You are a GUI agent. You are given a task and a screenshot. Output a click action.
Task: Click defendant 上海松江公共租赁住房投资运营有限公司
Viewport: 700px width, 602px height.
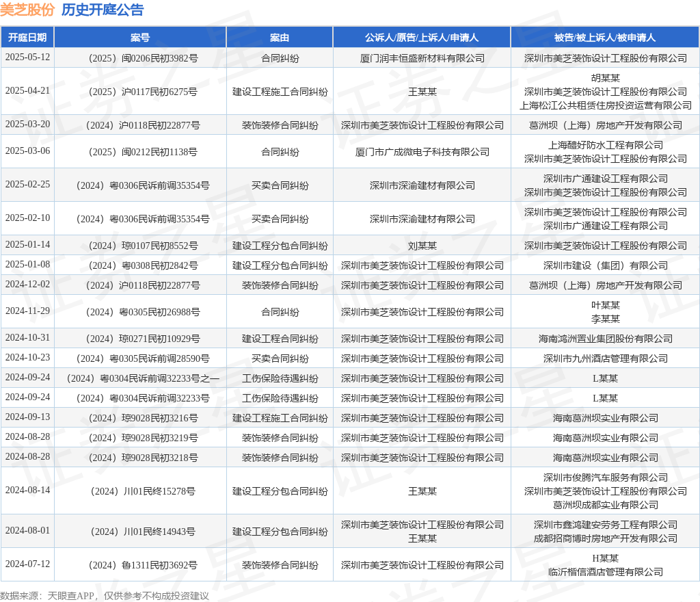pyautogui.click(x=606, y=105)
